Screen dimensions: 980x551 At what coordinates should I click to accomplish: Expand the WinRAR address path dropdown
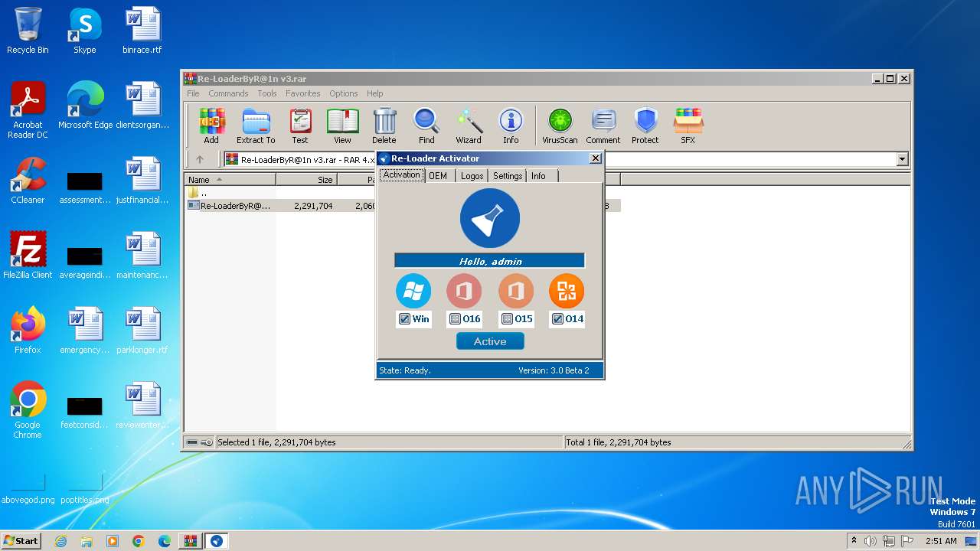pos(902,159)
